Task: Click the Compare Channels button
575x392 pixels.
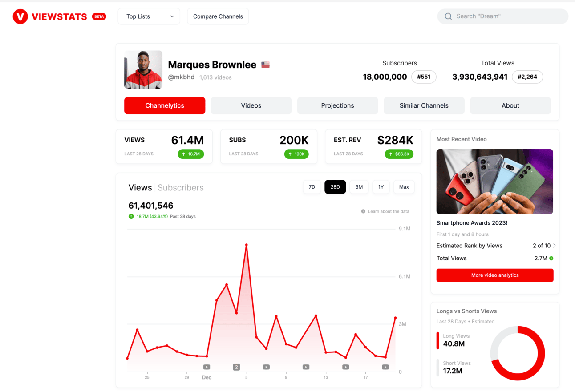Action: pyautogui.click(x=218, y=16)
